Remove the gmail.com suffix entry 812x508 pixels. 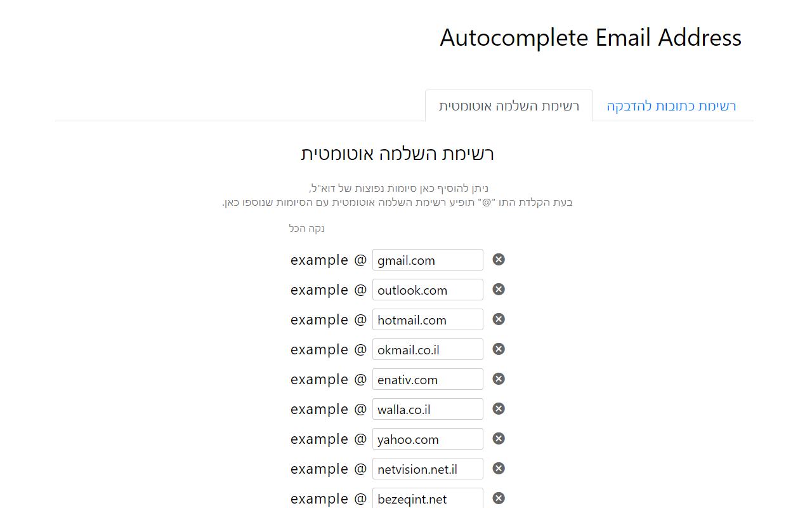pos(498,259)
